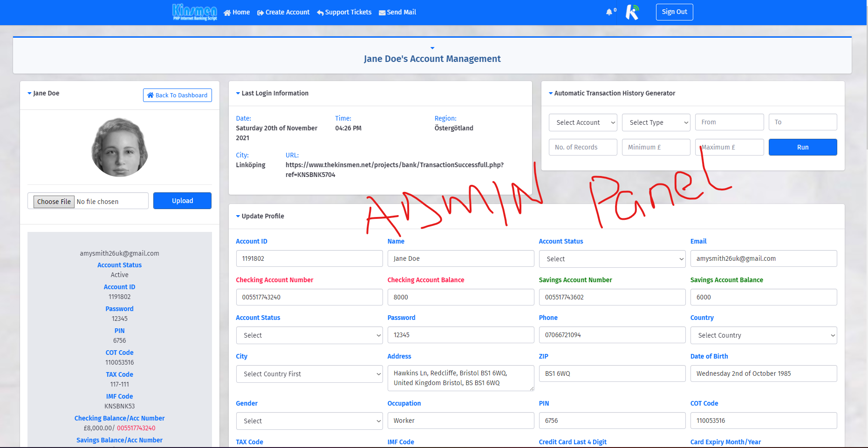Image resolution: width=868 pixels, height=448 pixels.
Task: Open Send Mail page
Action: [x=397, y=13]
